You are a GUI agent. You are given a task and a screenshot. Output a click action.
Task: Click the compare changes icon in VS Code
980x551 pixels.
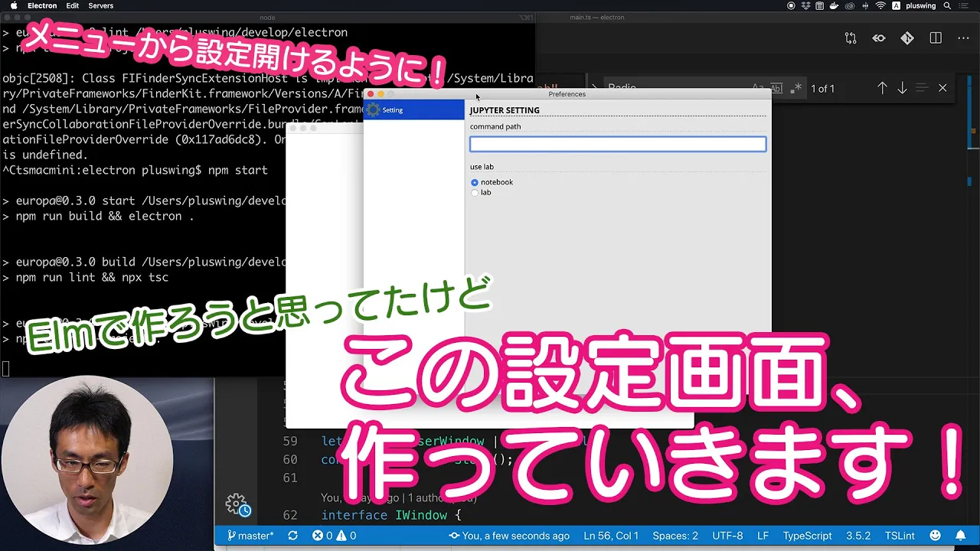pyautogui.click(x=851, y=38)
